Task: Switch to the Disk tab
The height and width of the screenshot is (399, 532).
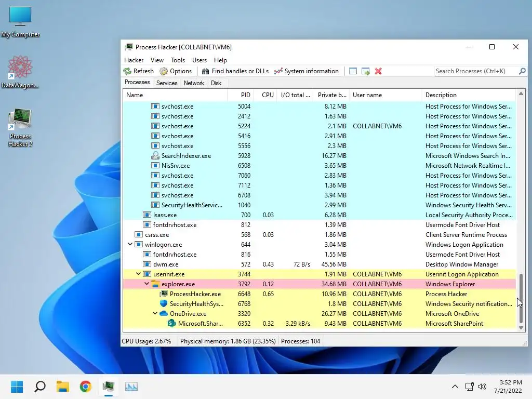Action: click(x=216, y=83)
